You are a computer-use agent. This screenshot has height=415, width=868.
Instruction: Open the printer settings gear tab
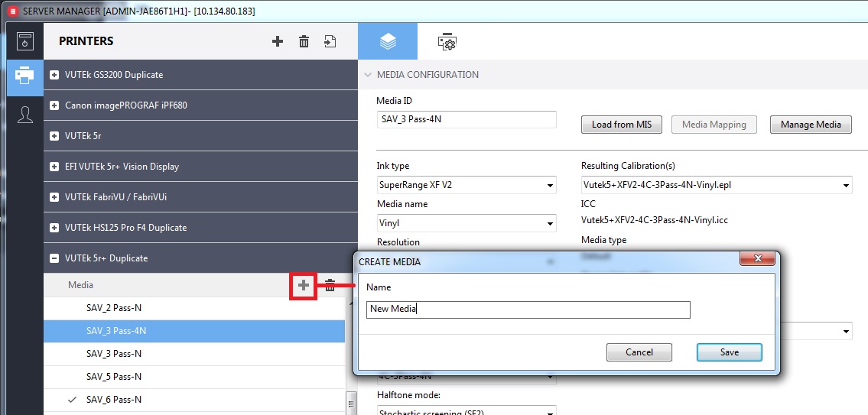point(447,42)
